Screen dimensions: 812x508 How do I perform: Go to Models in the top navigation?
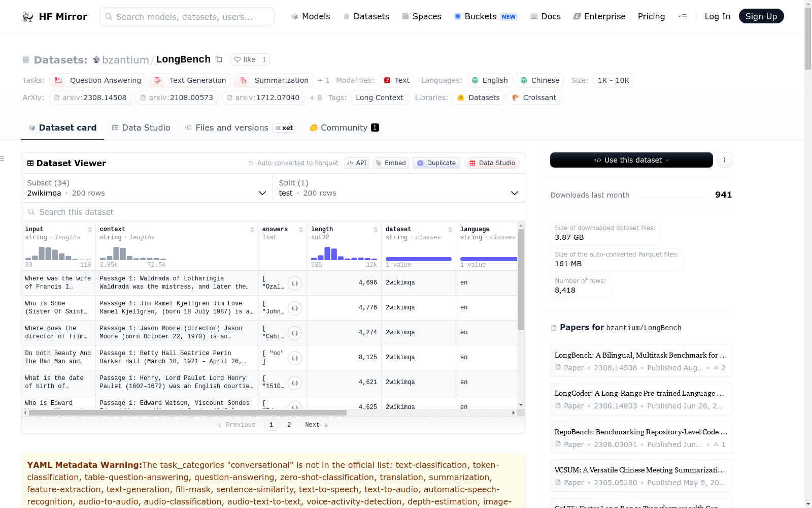(x=311, y=16)
